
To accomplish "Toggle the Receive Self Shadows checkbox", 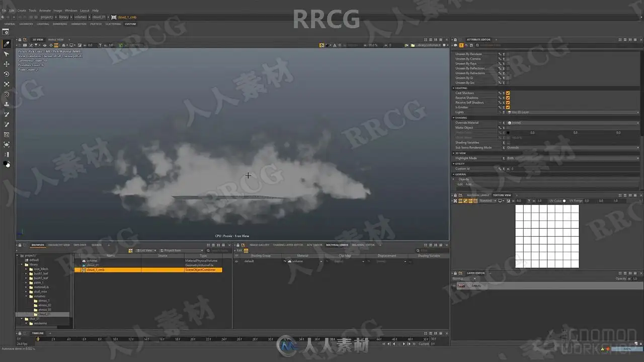I will [508, 103].
